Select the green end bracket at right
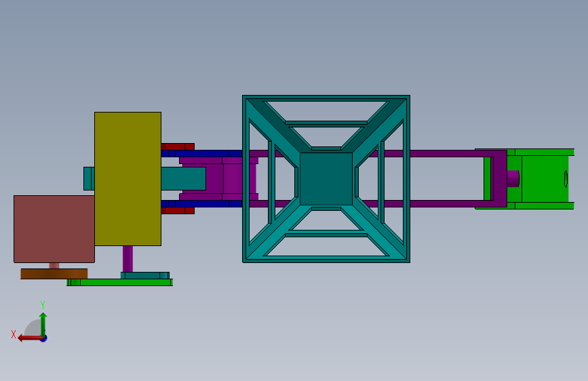The image size is (588, 381). [x=544, y=179]
